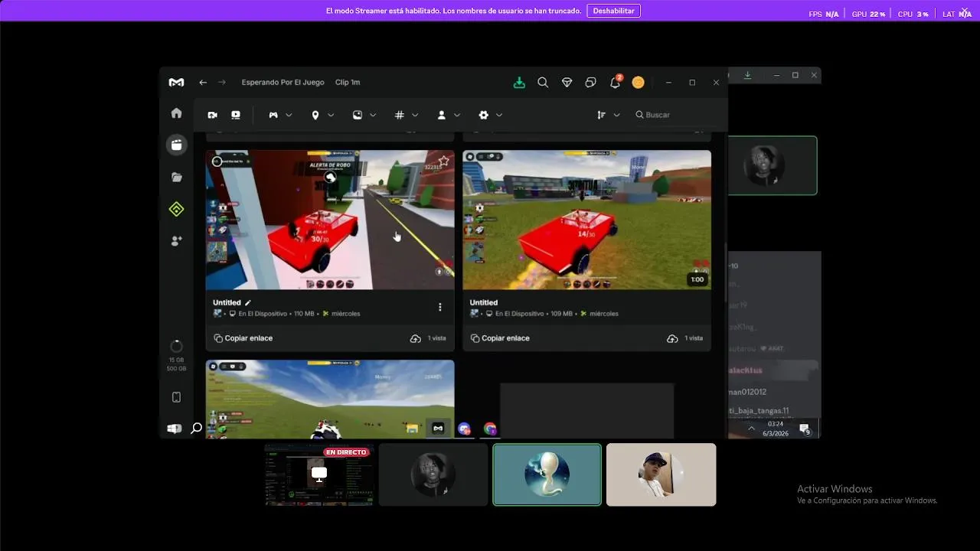Favorite the first clip with the star icon
This screenshot has height=551, width=980.
tap(444, 161)
